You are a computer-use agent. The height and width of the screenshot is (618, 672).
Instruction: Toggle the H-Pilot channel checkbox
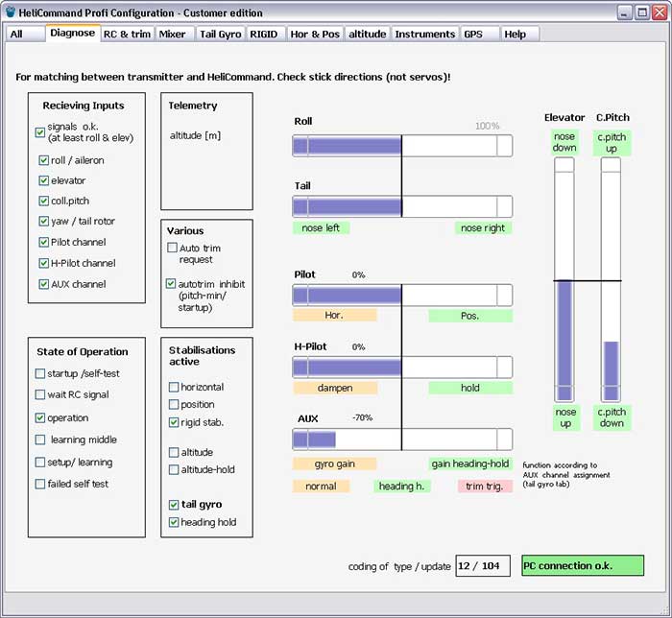coord(44,263)
